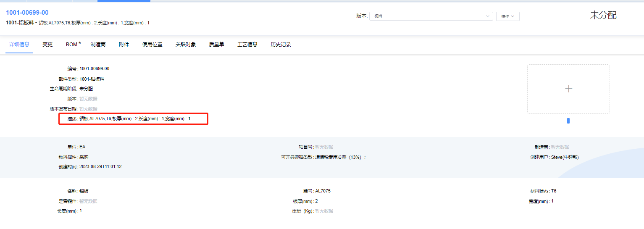
Task: Click the 创建用户 value Steve(牛建新)
Action: (x=565, y=157)
